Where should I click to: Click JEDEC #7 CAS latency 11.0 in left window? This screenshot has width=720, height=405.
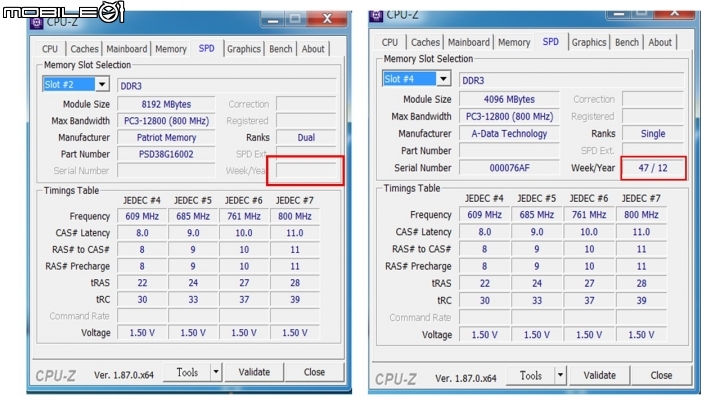click(295, 233)
